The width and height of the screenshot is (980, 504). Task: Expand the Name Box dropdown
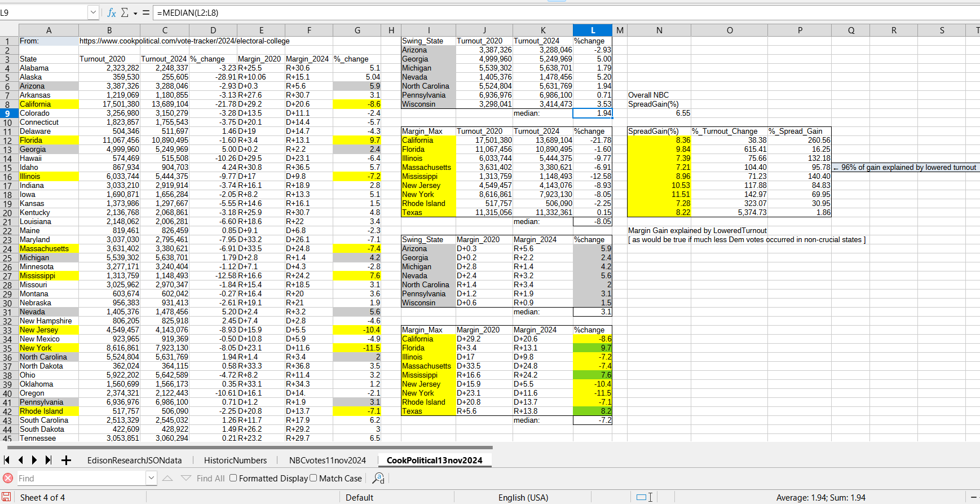[93, 12]
